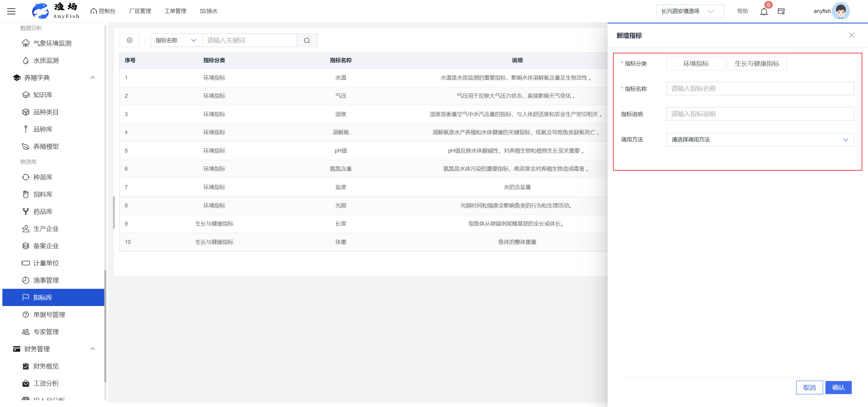Click the 指标名称 input field

coord(760,89)
